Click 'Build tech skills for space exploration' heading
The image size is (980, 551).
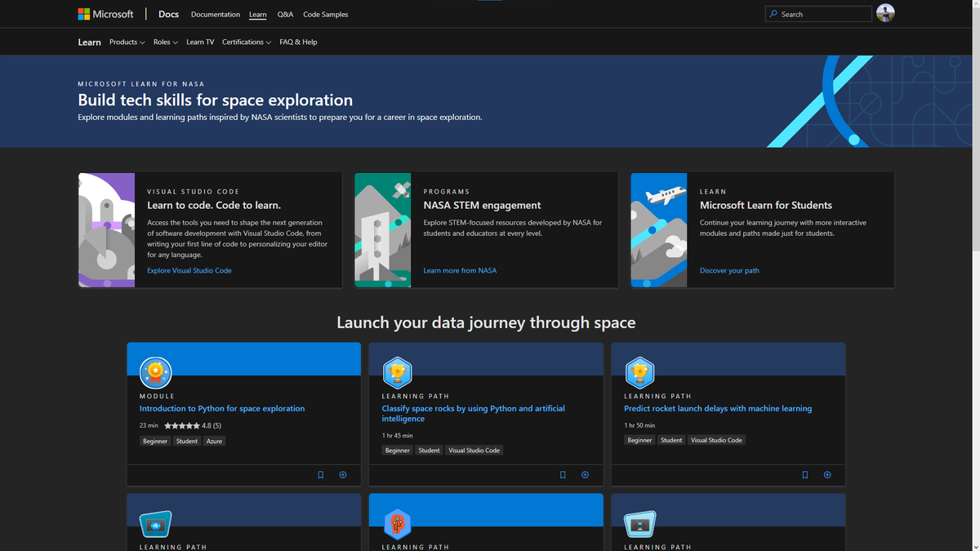216,100
